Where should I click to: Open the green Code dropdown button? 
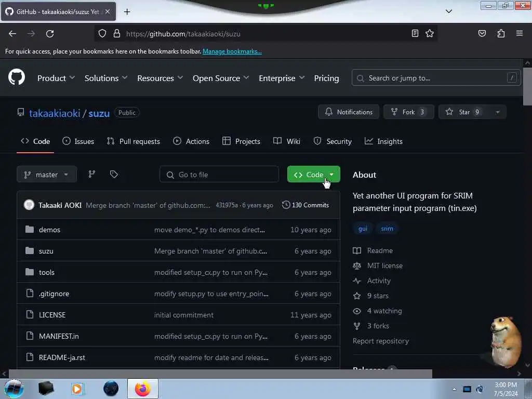coord(313,175)
